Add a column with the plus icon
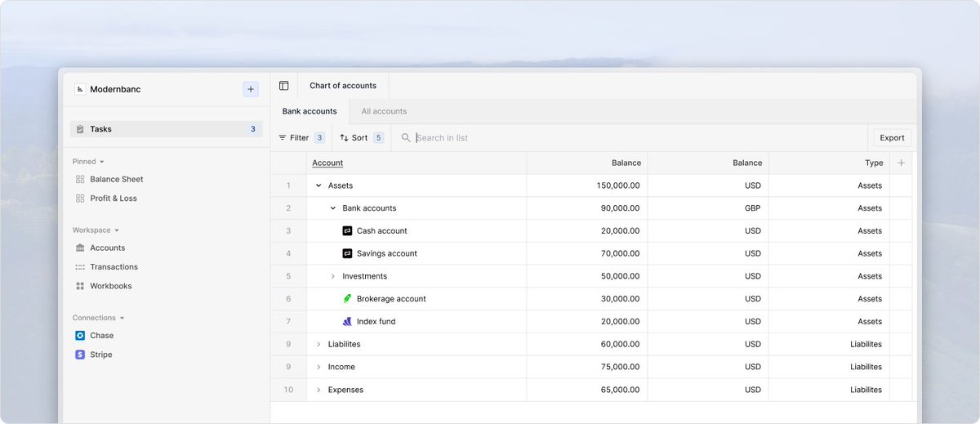The height and width of the screenshot is (424, 980). (901, 163)
